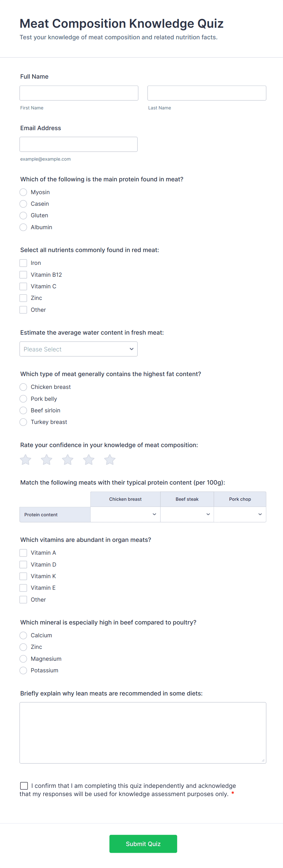The width and height of the screenshot is (283, 868).
Task: Select the second confidence rating star
Action: tap(47, 460)
